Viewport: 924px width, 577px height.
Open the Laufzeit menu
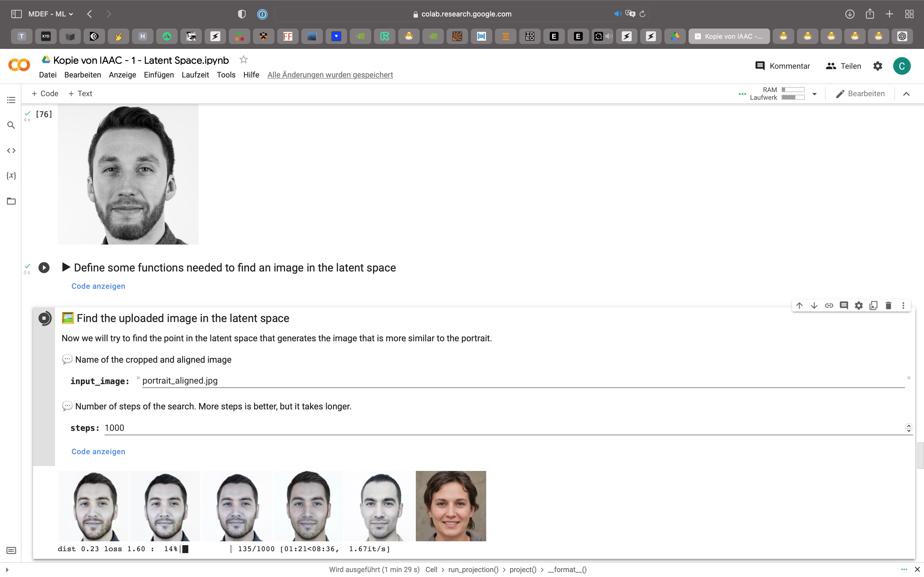click(x=195, y=75)
